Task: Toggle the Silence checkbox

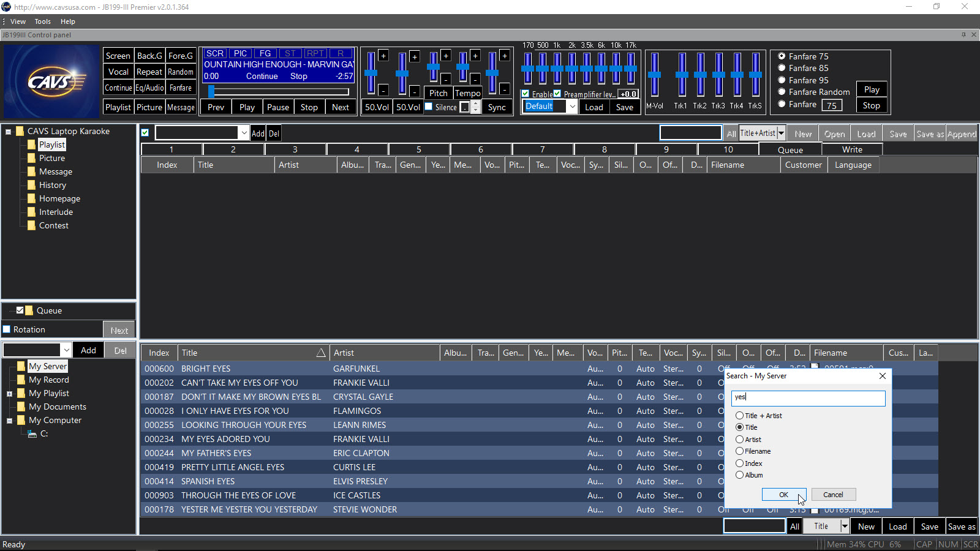Action: pyautogui.click(x=429, y=107)
